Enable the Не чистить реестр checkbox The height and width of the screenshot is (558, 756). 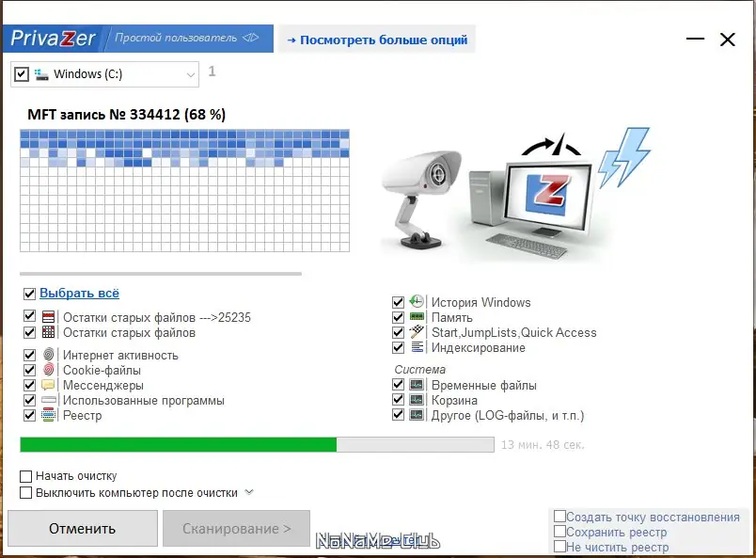point(559,546)
